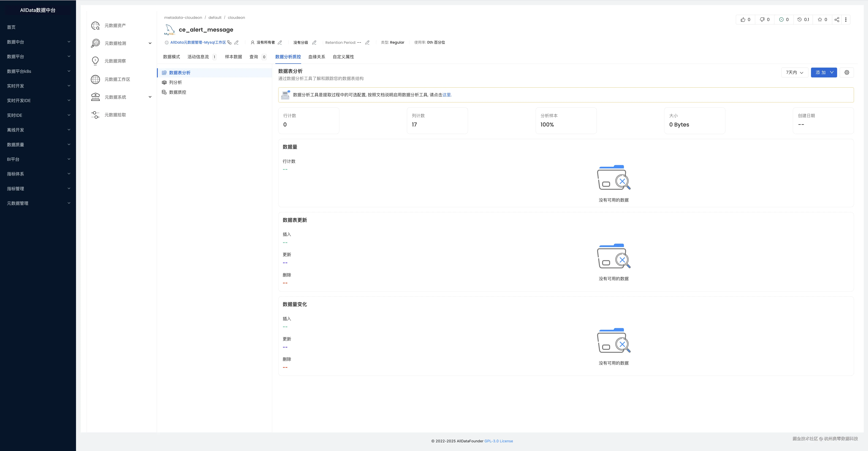
Task: Edit owner with the pencil icon
Action: pyautogui.click(x=280, y=42)
